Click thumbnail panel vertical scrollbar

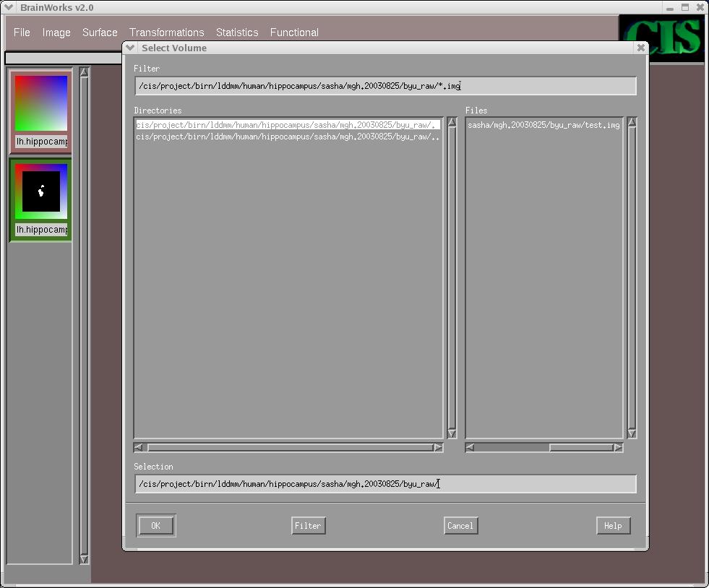(84, 316)
